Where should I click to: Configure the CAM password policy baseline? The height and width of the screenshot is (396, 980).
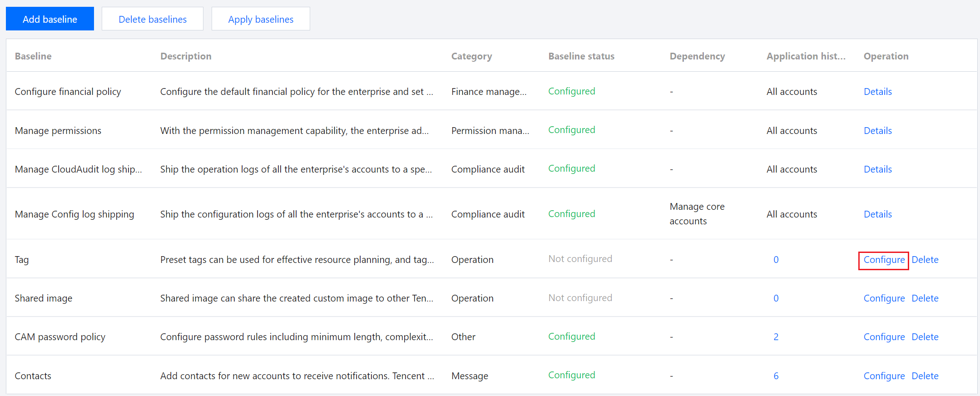click(884, 337)
